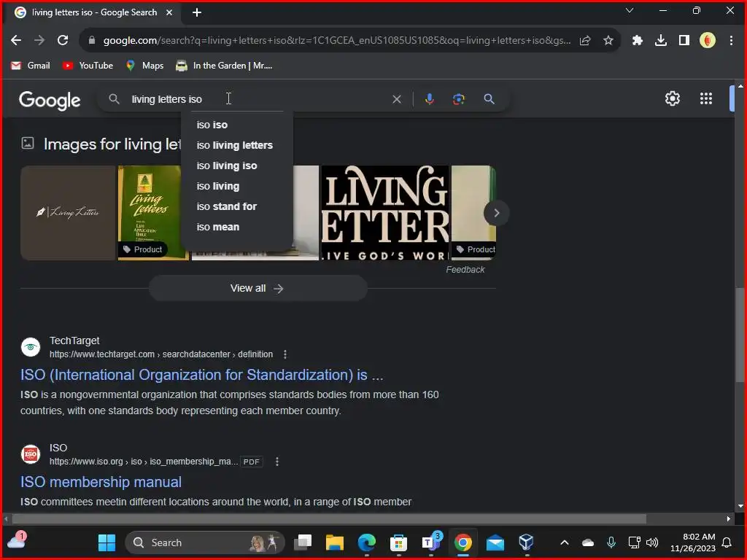This screenshot has width=747, height=560.
Task: Open Microsoft Teams from the taskbar
Action: click(x=430, y=542)
